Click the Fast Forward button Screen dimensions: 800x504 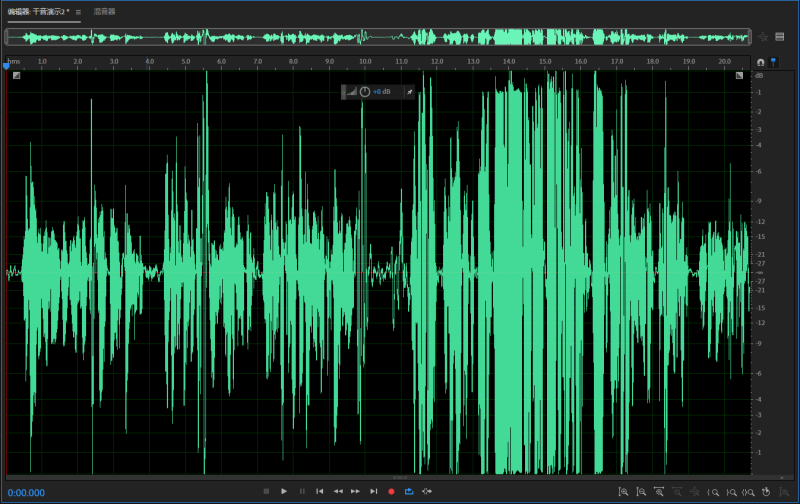[355, 491]
